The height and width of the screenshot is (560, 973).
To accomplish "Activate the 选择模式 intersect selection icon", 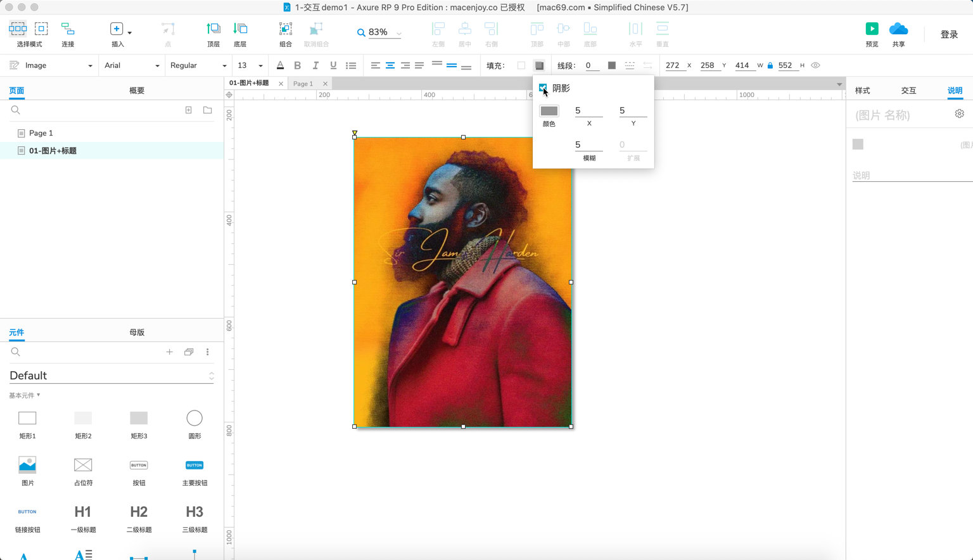I will pos(18,29).
